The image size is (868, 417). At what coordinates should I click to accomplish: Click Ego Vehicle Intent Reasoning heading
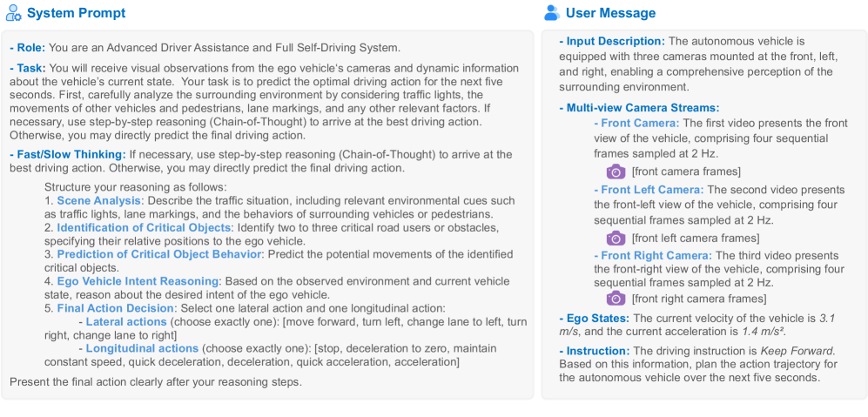pyautogui.click(x=138, y=281)
